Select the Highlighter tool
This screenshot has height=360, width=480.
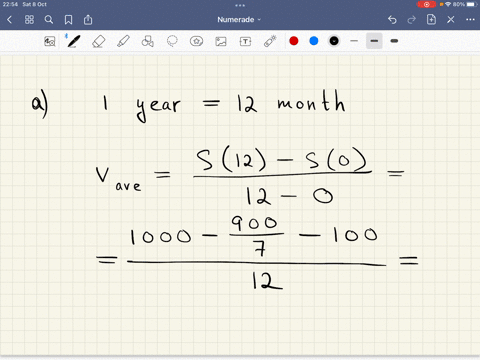[x=123, y=41]
